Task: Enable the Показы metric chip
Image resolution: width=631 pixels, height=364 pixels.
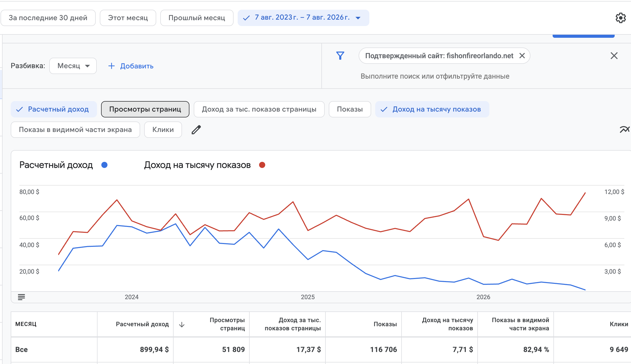Action: point(350,109)
